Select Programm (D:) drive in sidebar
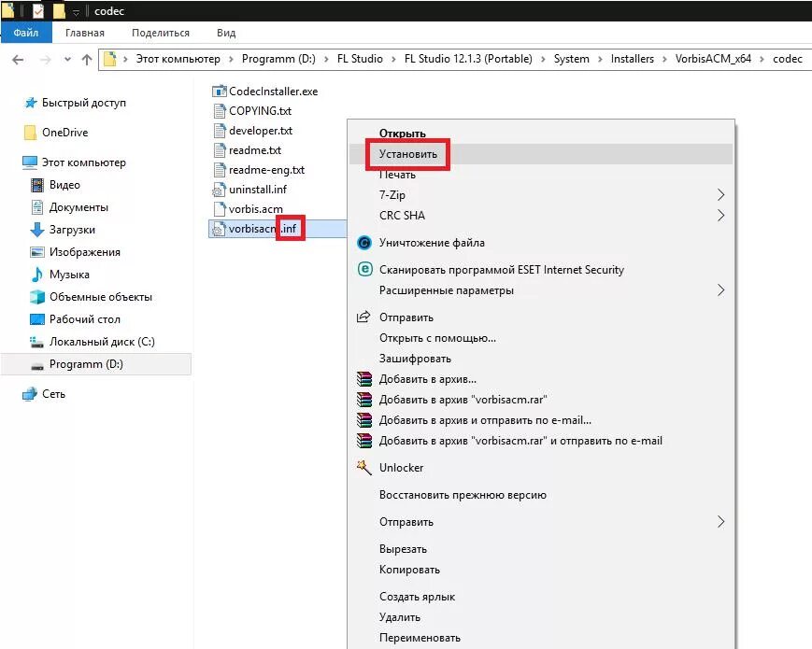Screen dimensions: 812x649 96,364
